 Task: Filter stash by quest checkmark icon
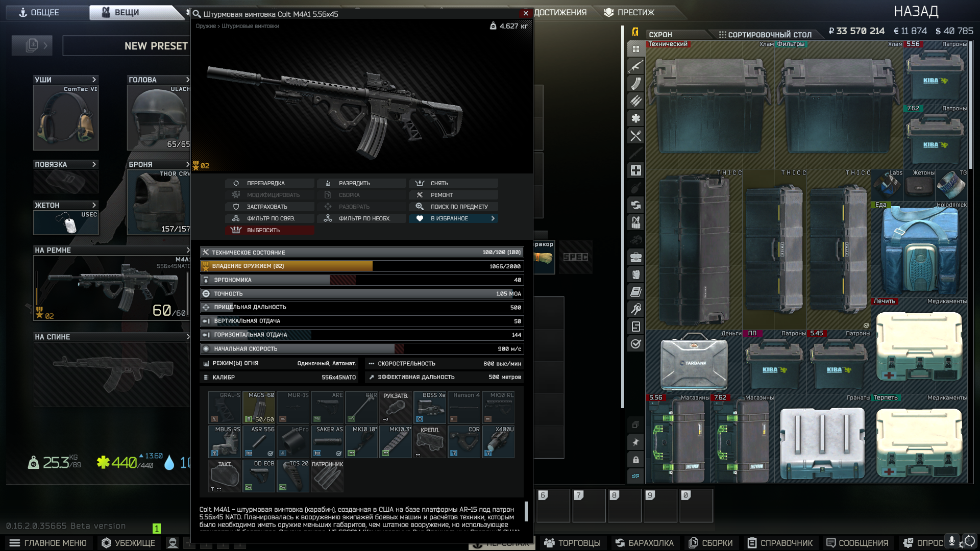coord(635,344)
